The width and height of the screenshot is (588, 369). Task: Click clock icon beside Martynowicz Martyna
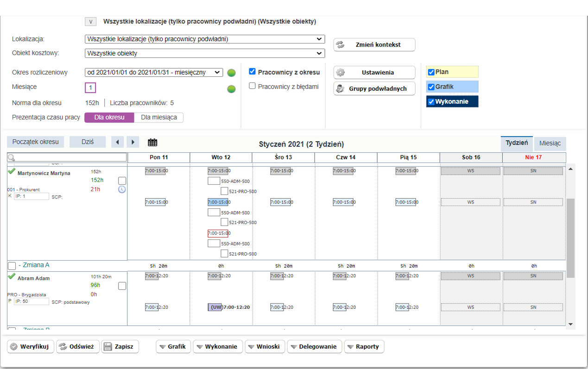coord(122,189)
